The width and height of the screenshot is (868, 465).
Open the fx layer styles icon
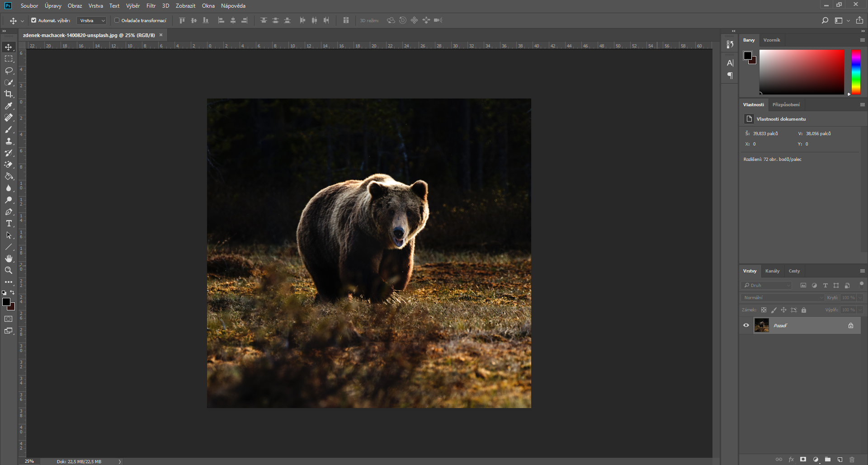[792, 459]
